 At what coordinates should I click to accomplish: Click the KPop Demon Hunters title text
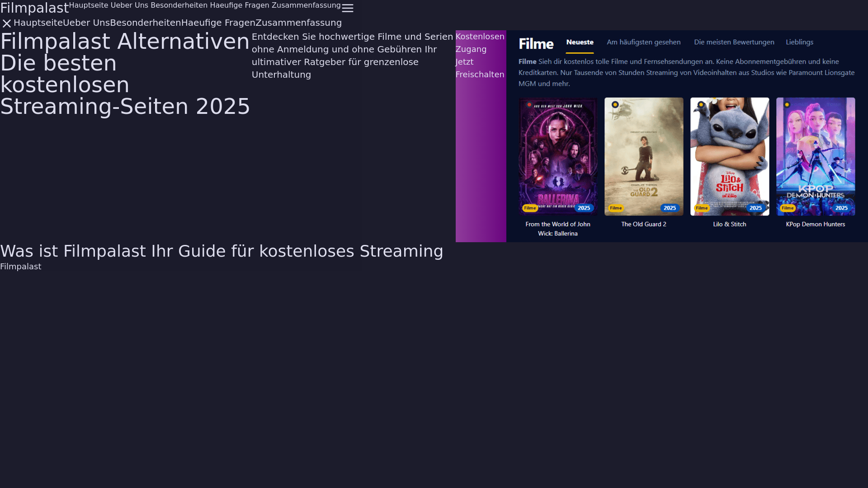point(816,225)
